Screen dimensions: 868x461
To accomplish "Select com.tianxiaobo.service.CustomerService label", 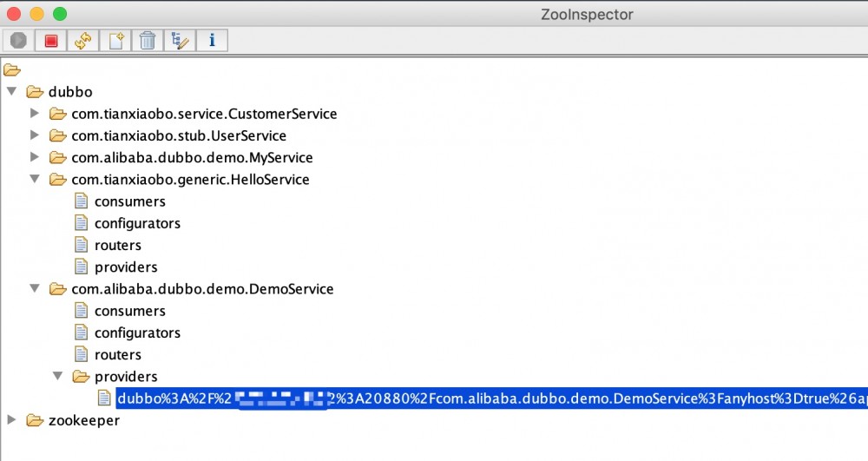I will pyautogui.click(x=204, y=114).
